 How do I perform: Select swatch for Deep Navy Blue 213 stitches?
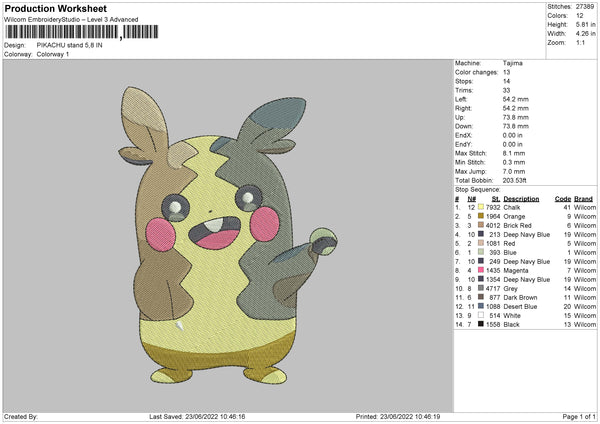(x=481, y=234)
